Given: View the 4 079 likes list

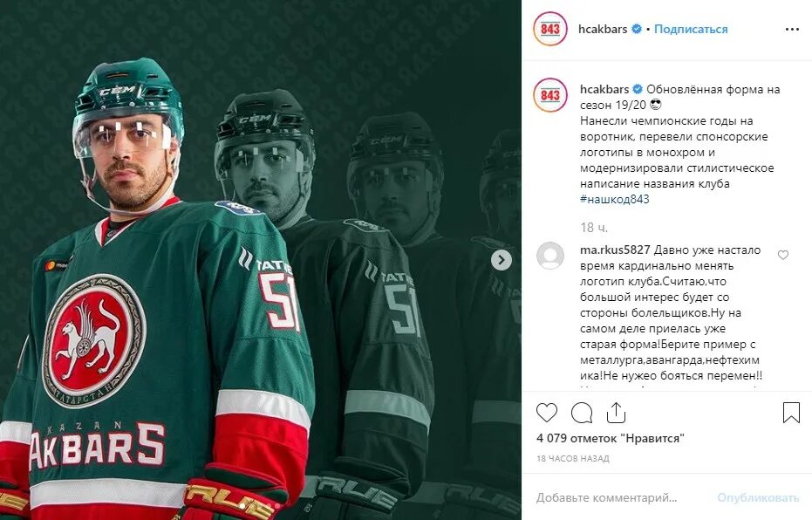Looking at the screenshot, I should (611, 438).
